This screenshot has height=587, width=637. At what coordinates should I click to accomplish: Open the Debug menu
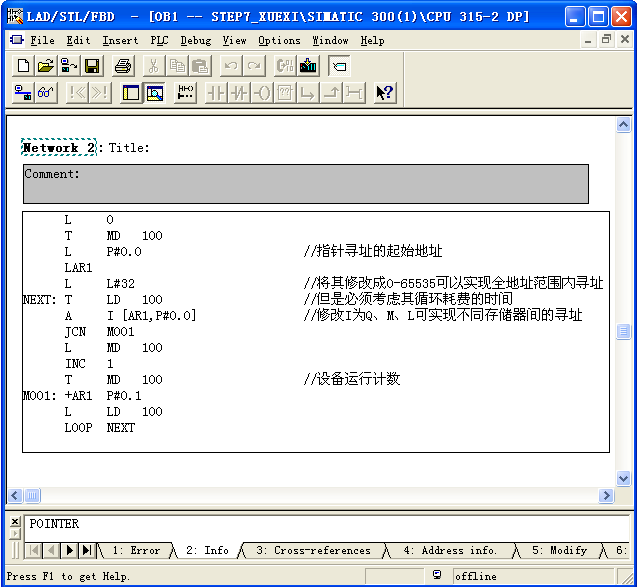196,40
